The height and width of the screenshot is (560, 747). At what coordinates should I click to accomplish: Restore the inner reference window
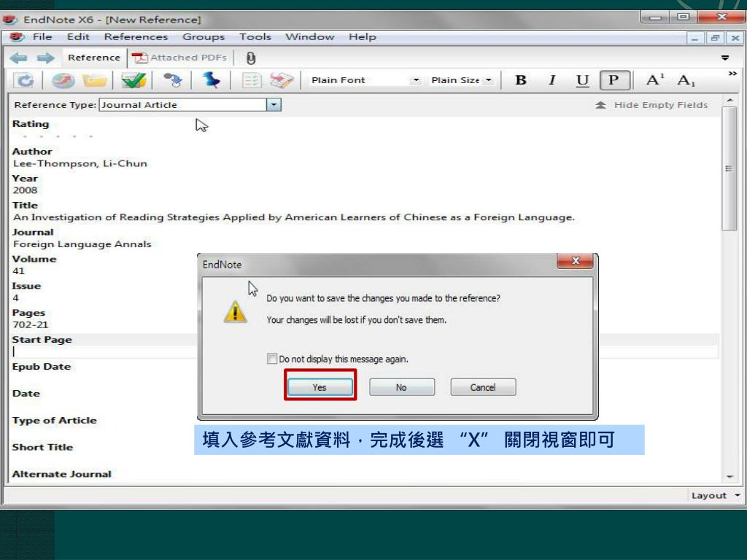pyautogui.click(x=715, y=38)
